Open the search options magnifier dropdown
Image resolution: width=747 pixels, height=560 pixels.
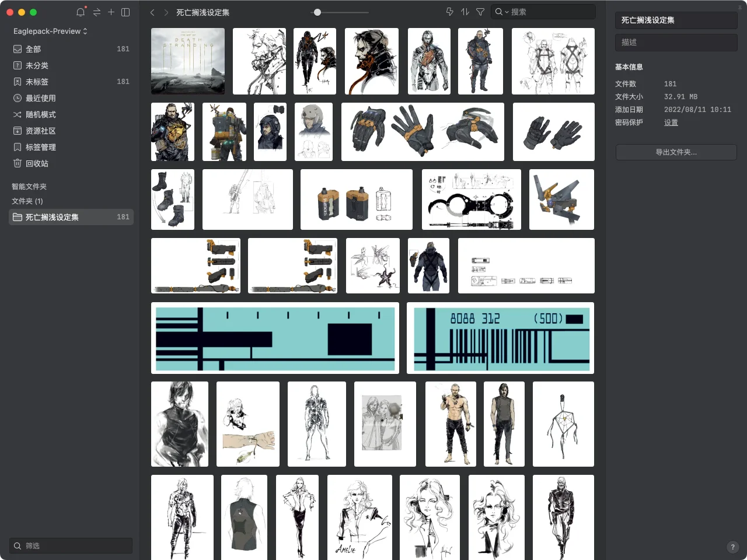tap(502, 12)
